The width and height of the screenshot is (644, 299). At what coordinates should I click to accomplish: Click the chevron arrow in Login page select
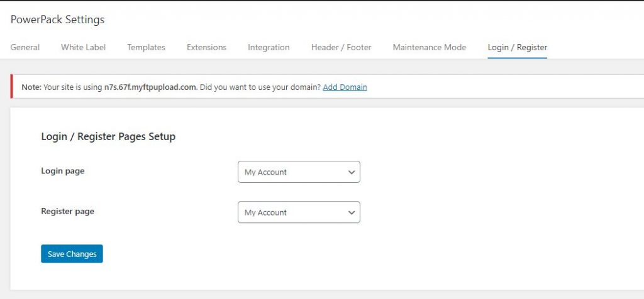point(351,172)
